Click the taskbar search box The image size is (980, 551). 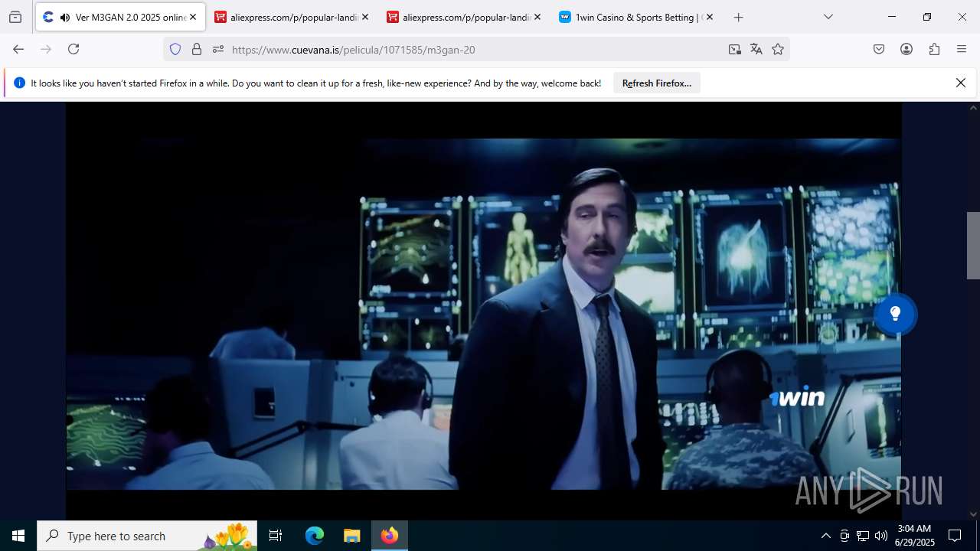pos(147,536)
